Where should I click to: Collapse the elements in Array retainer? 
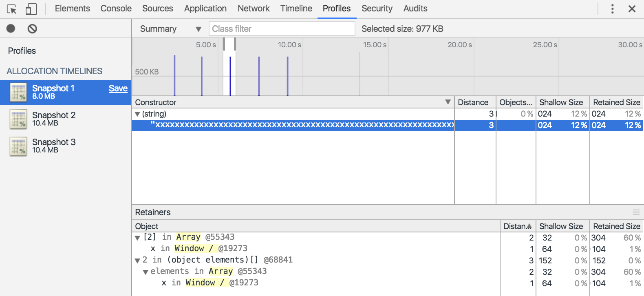(x=145, y=272)
